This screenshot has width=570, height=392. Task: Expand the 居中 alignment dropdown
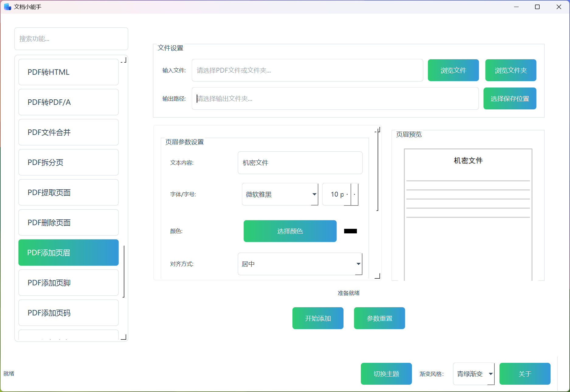[x=300, y=264]
